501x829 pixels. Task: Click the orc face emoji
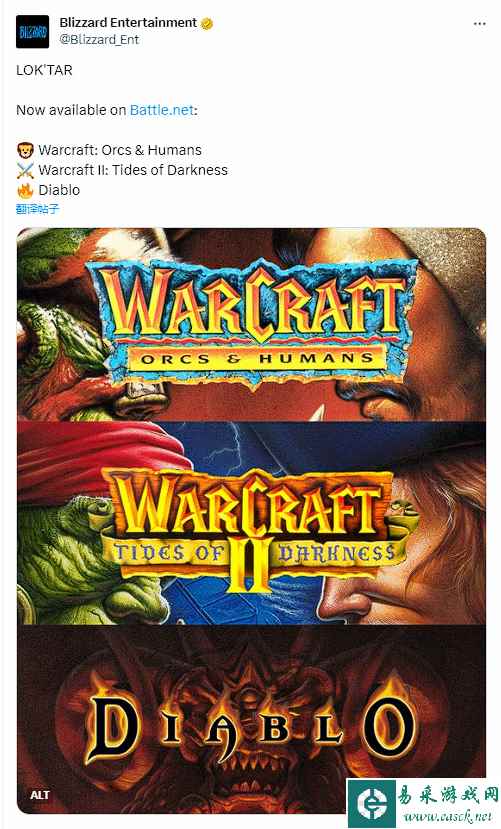tap(25, 150)
